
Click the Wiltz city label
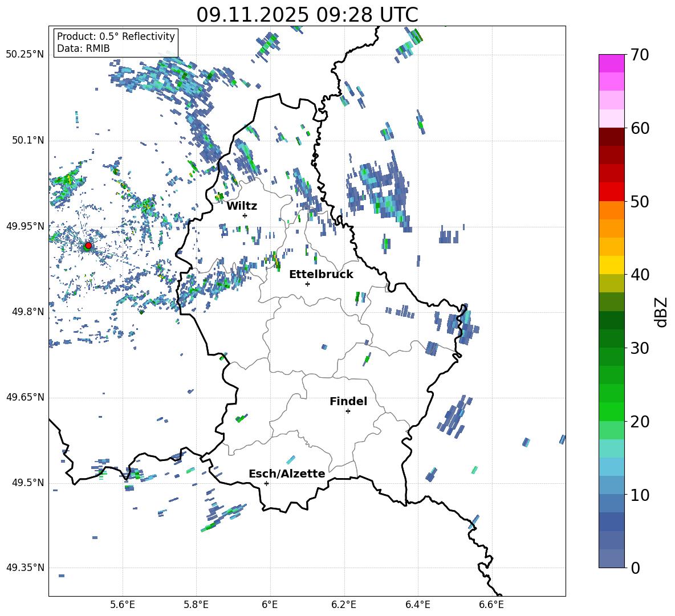pos(242,206)
